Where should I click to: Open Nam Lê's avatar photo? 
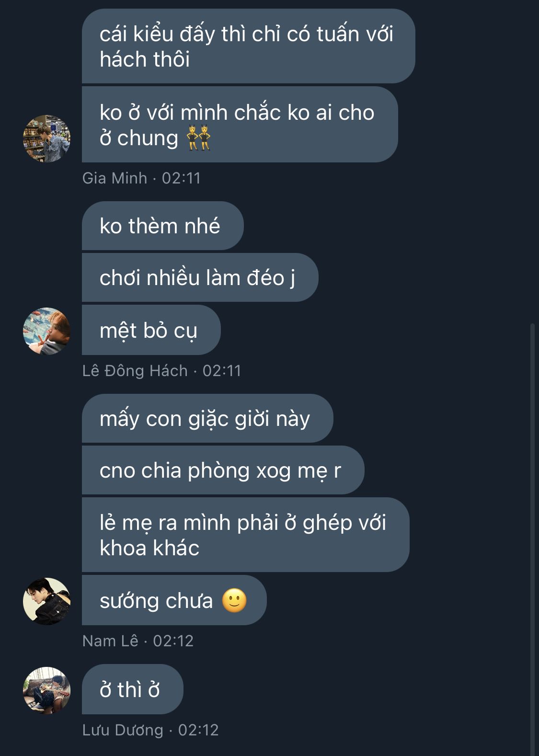pos(47,601)
